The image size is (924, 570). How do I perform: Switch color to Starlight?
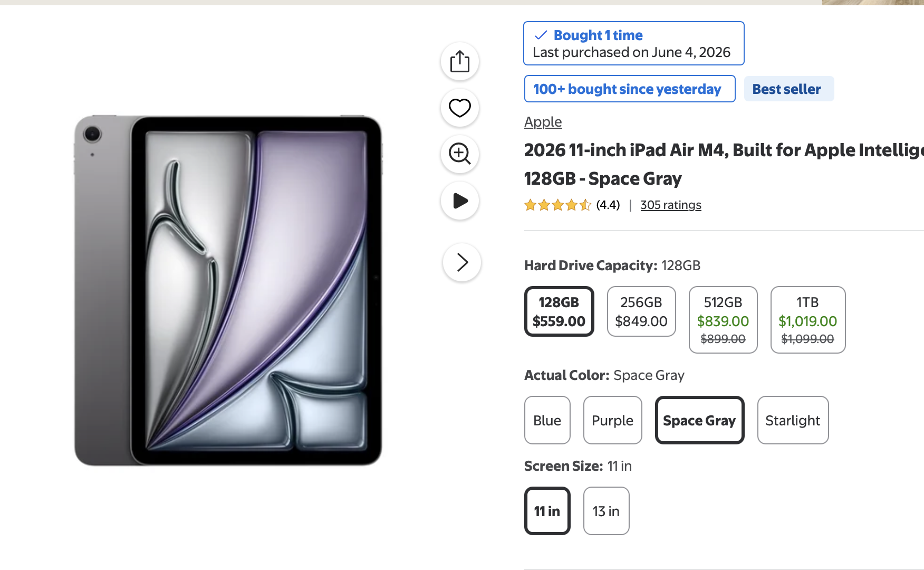[x=793, y=420]
